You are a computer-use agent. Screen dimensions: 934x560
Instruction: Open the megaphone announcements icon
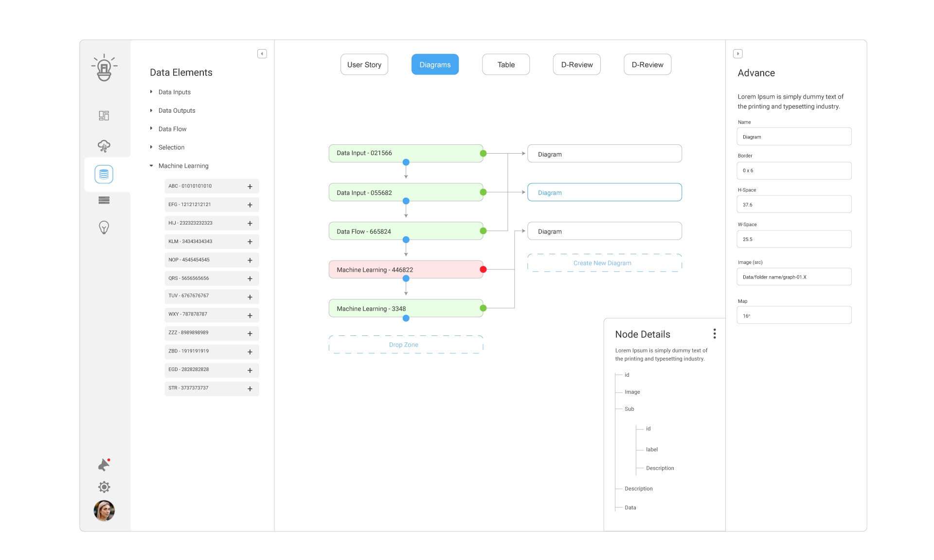(104, 465)
